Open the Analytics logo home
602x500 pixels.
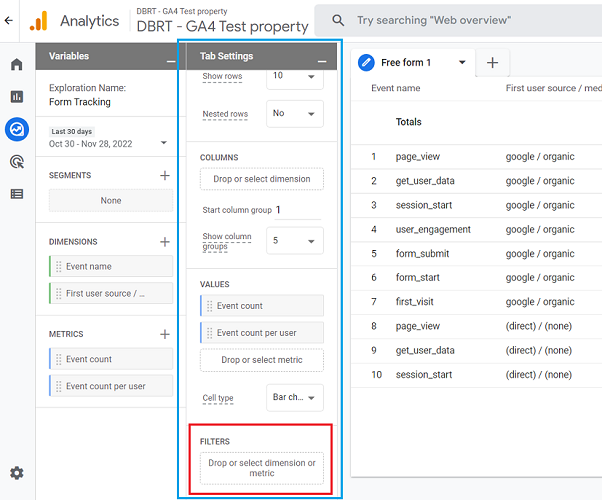point(38,21)
